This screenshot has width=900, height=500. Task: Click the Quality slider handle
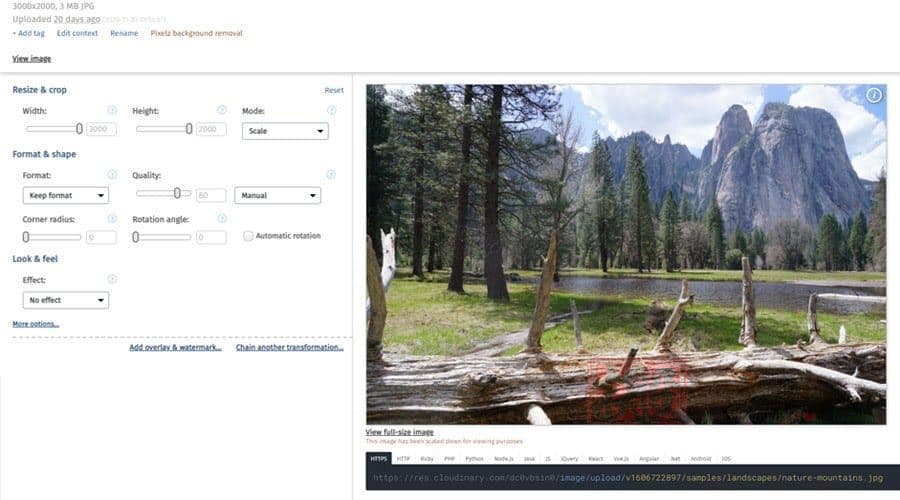177,193
